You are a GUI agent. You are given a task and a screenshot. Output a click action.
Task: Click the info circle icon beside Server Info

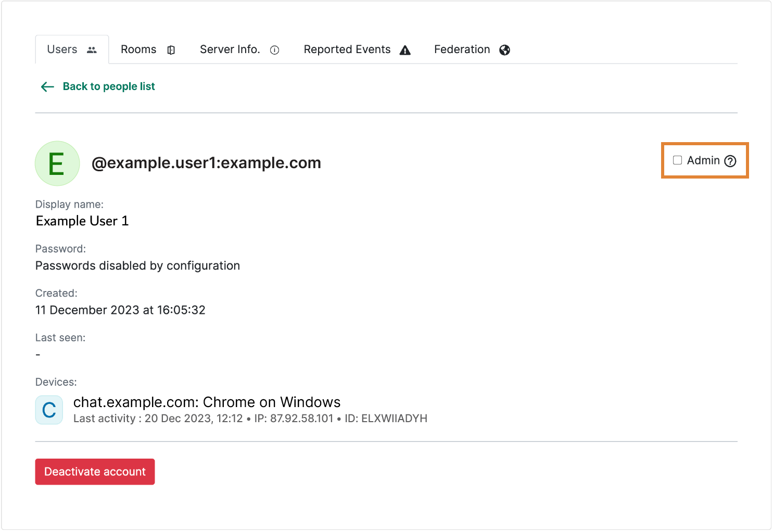point(274,50)
